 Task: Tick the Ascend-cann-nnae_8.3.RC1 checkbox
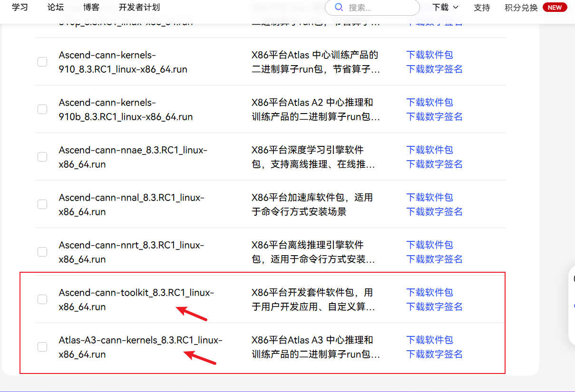[x=42, y=157]
